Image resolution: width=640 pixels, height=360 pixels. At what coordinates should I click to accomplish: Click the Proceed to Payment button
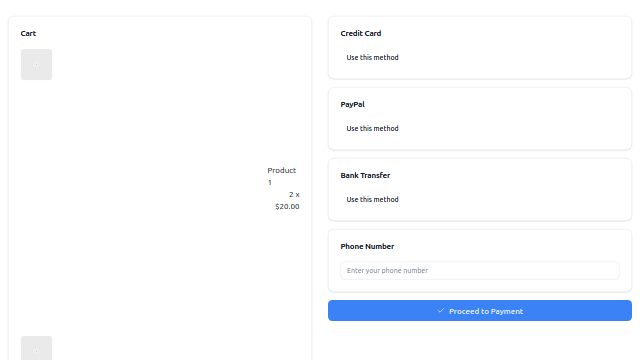click(480, 311)
